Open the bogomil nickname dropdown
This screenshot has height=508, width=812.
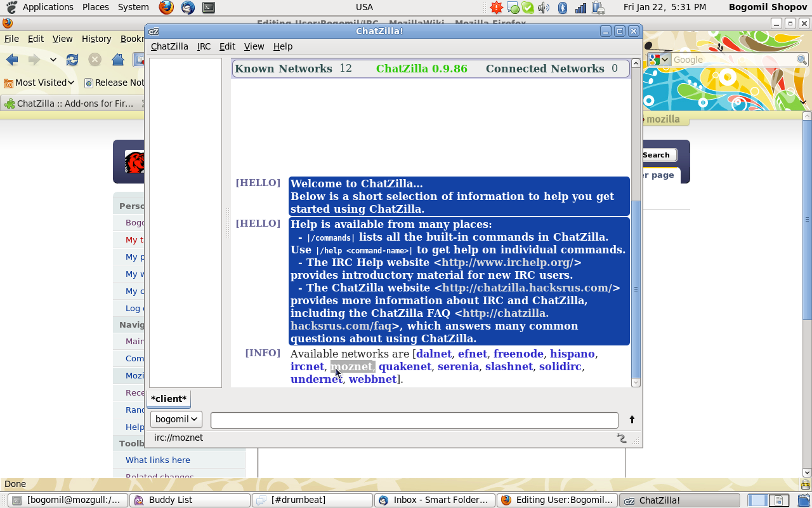point(176,419)
